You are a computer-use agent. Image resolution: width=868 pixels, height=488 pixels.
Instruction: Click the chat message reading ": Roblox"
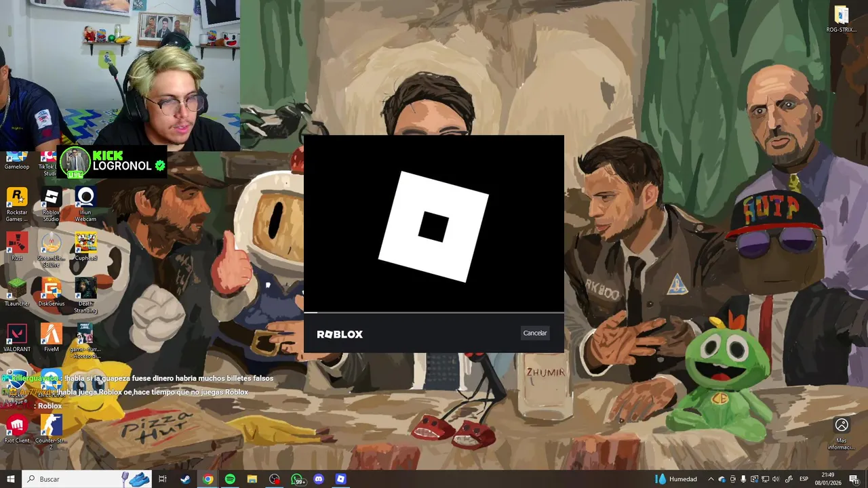point(48,405)
